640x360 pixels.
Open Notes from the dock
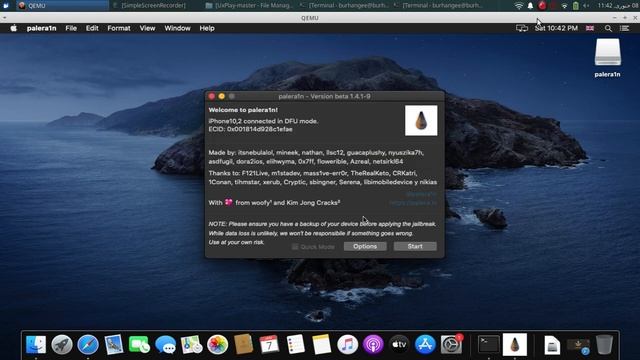(x=322, y=344)
